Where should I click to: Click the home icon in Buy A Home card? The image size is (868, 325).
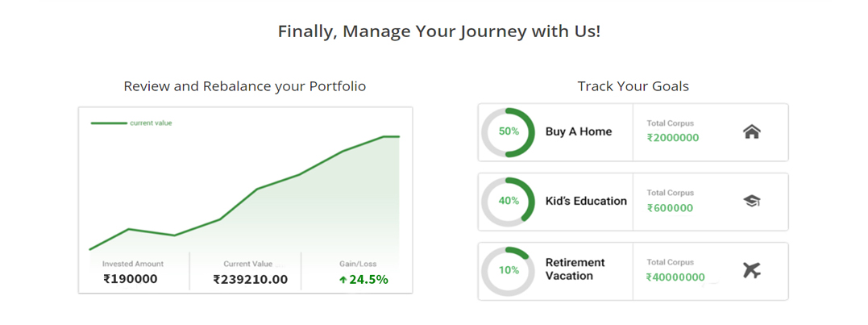click(752, 131)
